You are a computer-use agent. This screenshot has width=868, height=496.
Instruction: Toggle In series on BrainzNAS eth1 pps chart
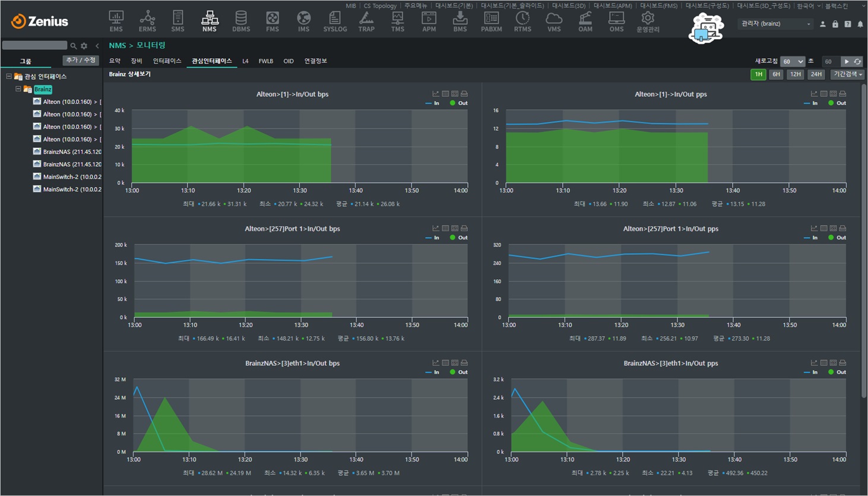[811, 372]
